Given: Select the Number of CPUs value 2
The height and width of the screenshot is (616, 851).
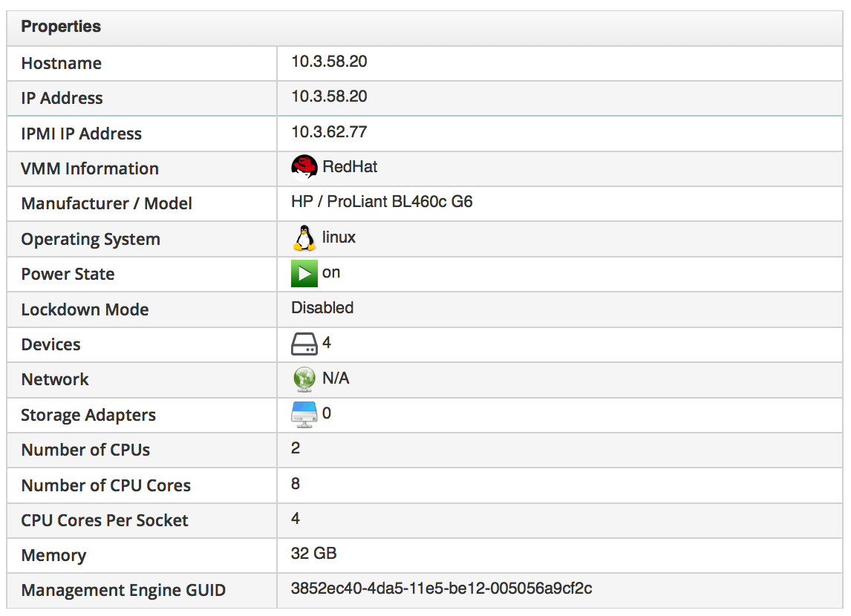Looking at the screenshot, I should pyautogui.click(x=296, y=448).
